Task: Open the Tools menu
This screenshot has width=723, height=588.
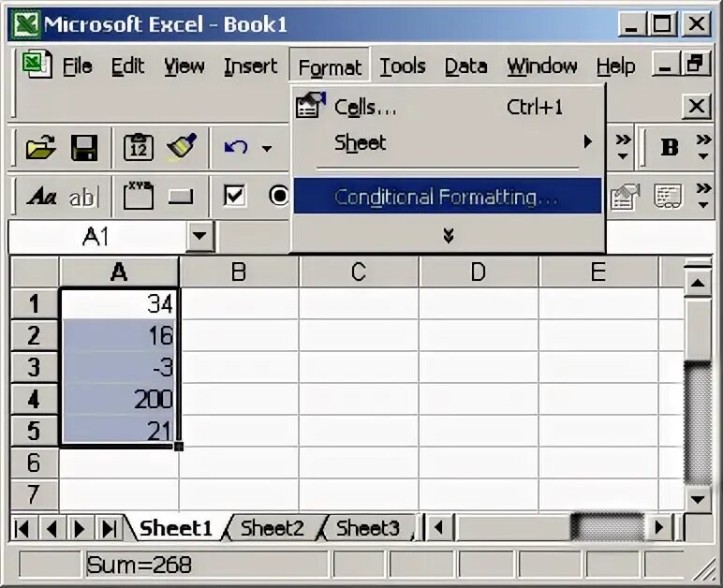Action: click(x=403, y=66)
